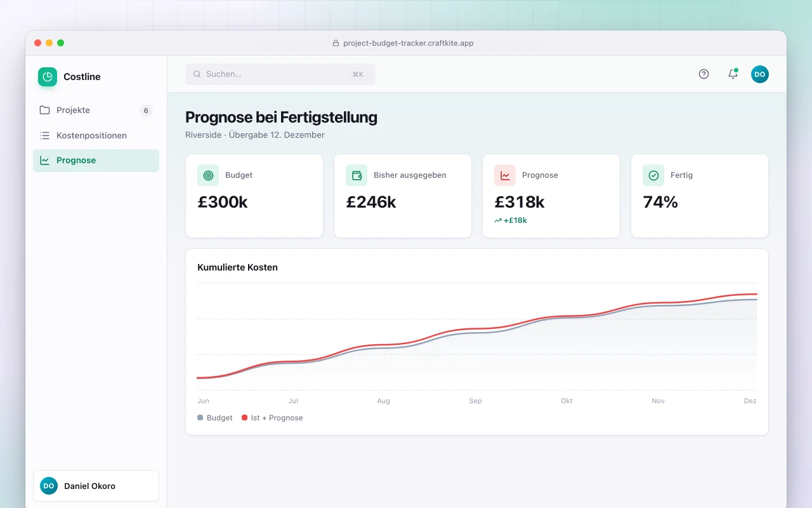812x508 pixels.
Task: Click the £300k budget value
Action: 223,202
